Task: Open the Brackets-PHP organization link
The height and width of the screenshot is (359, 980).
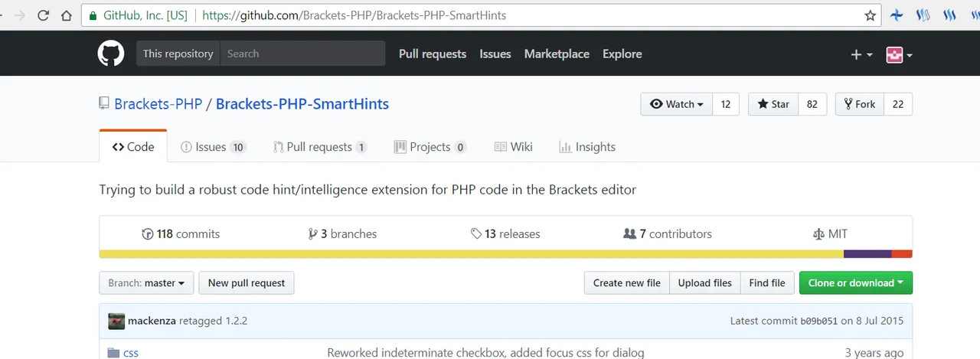Action: point(158,103)
